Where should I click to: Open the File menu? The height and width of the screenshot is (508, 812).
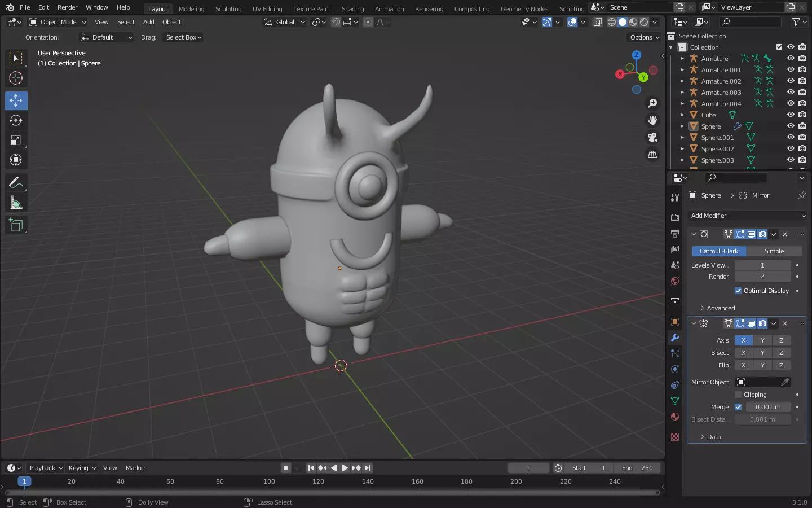click(x=25, y=7)
